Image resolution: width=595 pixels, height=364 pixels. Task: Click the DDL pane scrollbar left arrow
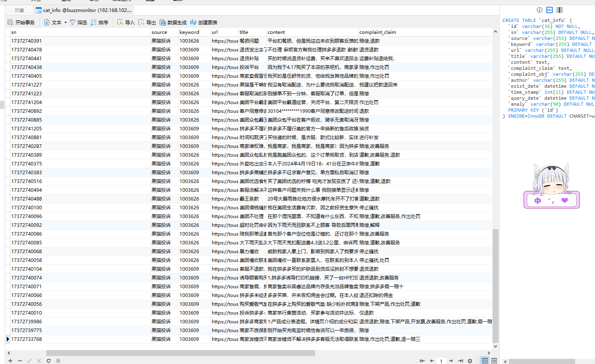click(505, 362)
